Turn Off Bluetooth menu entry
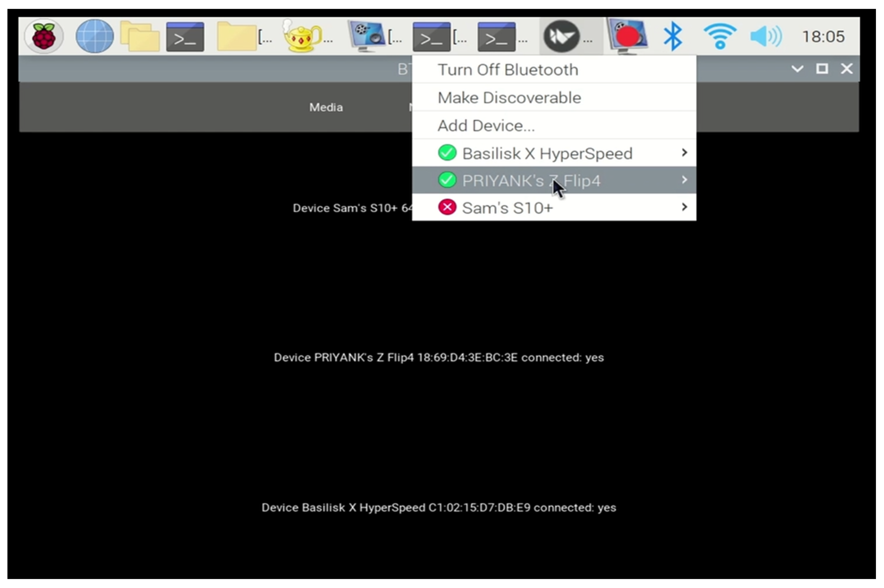The image size is (884, 588). [508, 70]
